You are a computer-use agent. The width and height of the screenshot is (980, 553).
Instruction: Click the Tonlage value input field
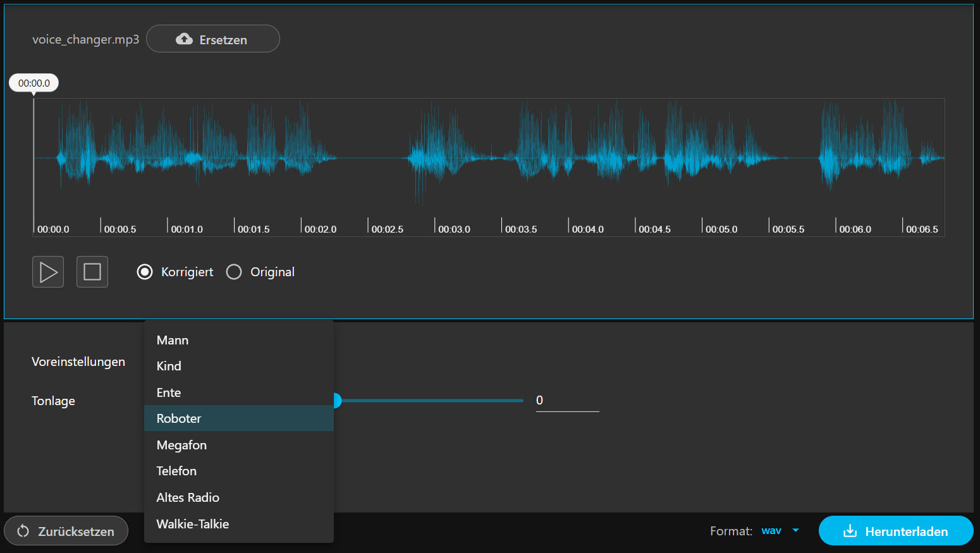coord(567,401)
